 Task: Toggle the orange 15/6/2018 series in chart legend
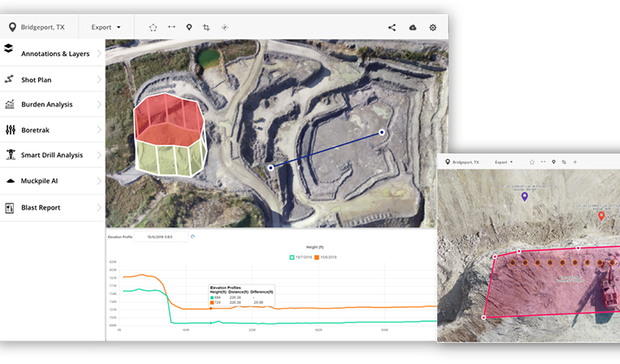[x=325, y=258]
